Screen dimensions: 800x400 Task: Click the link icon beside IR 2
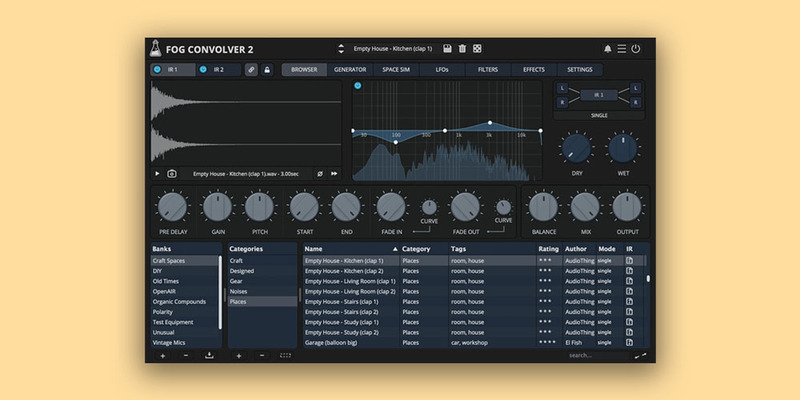(x=251, y=70)
